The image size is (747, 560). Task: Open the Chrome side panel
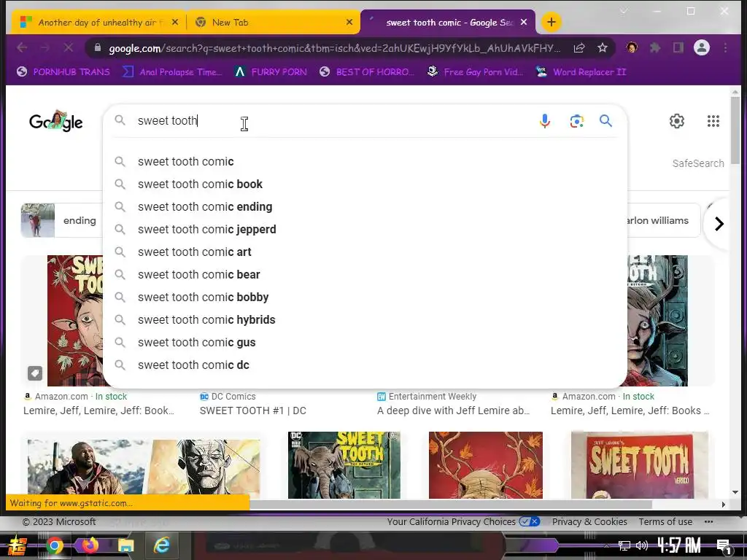click(x=678, y=47)
